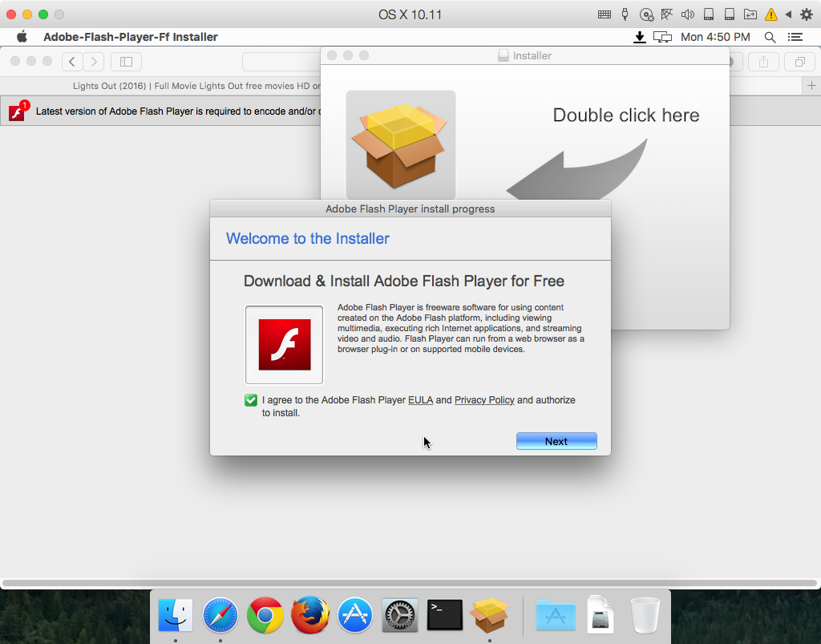
Task: Click the Installer window title
Action: tap(532, 55)
